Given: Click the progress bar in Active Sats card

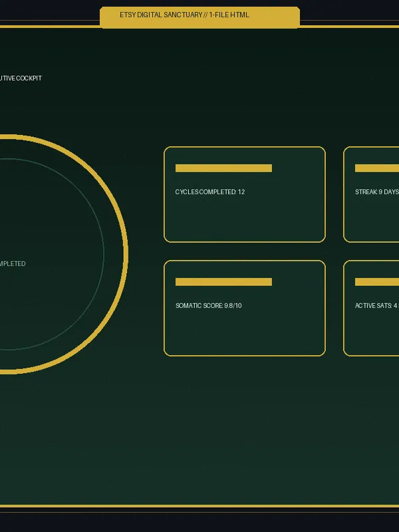Looking at the screenshot, I should click(377, 282).
